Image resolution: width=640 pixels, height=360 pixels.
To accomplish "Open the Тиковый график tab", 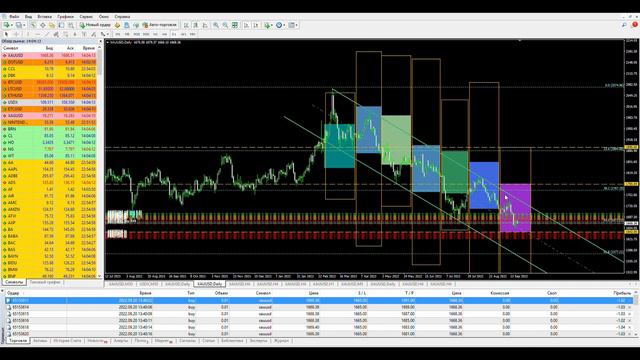I will pyautogui.click(x=45, y=282).
